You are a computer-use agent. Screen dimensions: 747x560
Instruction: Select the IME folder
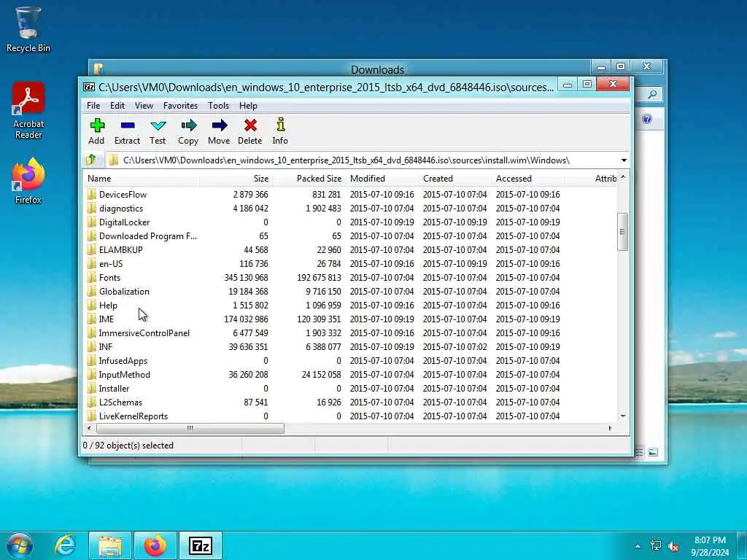click(x=351, y=319)
